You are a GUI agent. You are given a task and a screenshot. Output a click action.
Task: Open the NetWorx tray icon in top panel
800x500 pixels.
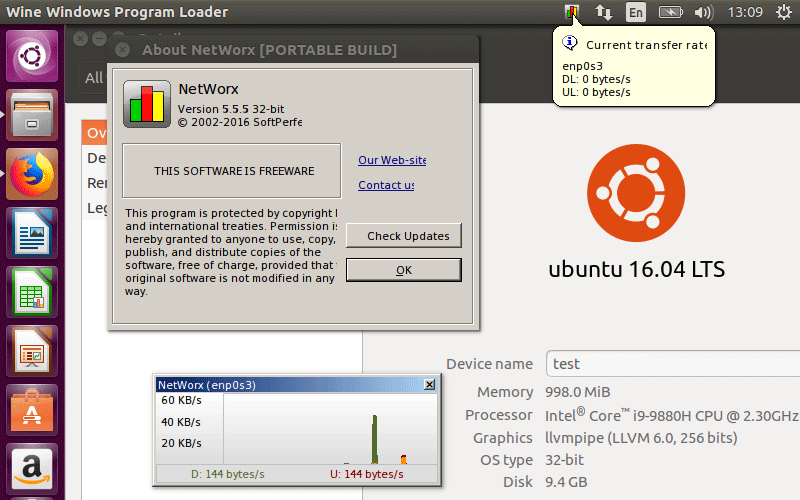coord(572,12)
